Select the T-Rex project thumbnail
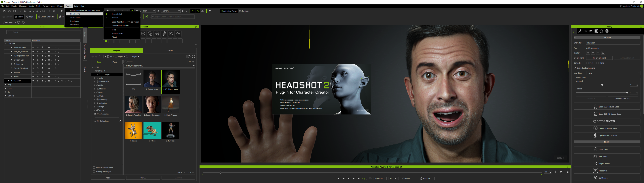The image size is (644, 183). tap(152, 131)
